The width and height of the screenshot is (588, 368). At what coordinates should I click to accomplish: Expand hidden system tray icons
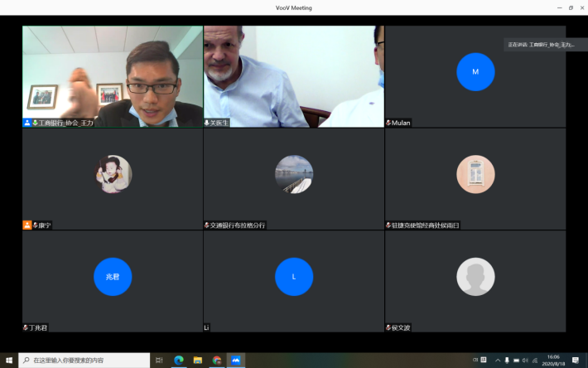[x=497, y=361]
